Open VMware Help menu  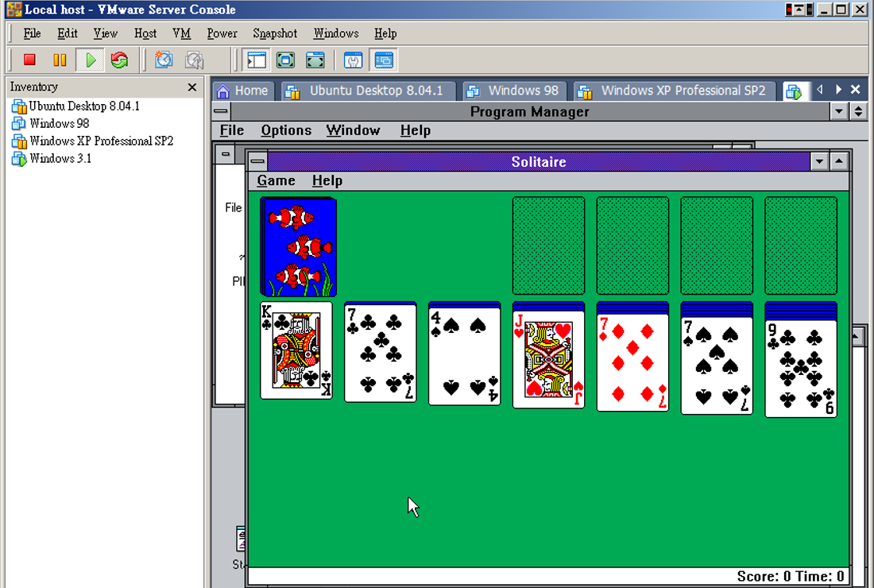click(x=385, y=33)
